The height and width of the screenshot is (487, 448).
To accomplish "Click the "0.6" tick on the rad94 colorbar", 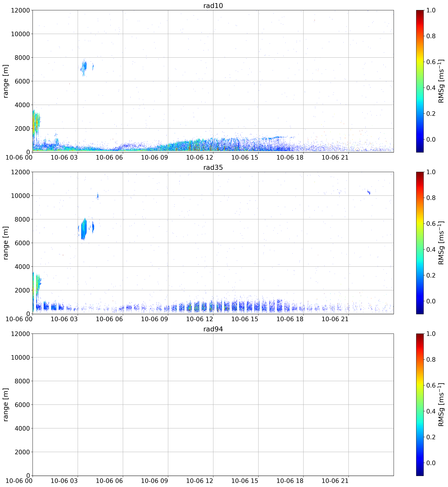I will click(431, 385).
